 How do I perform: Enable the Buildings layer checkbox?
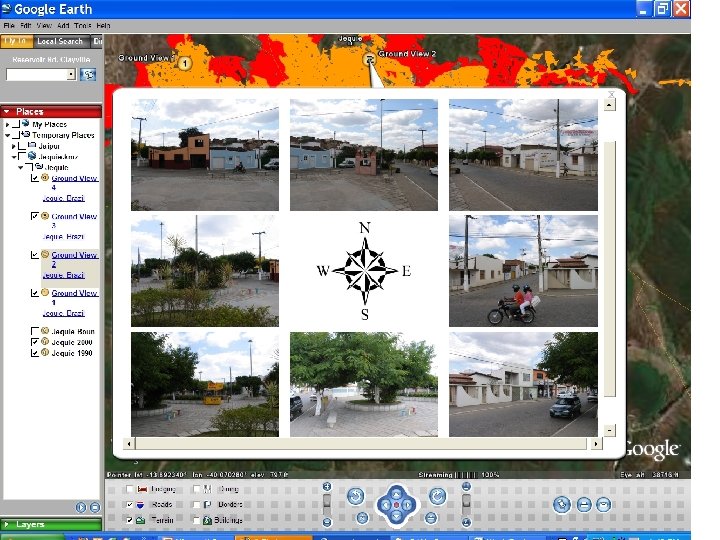197,520
